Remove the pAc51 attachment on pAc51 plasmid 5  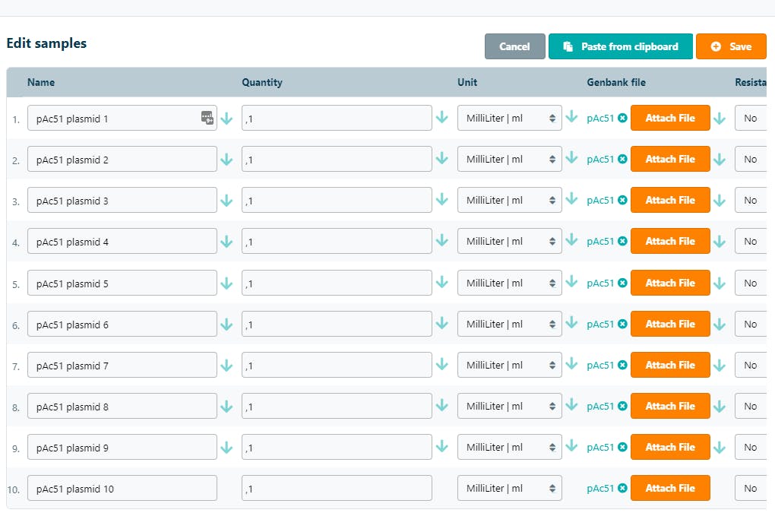(622, 282)
